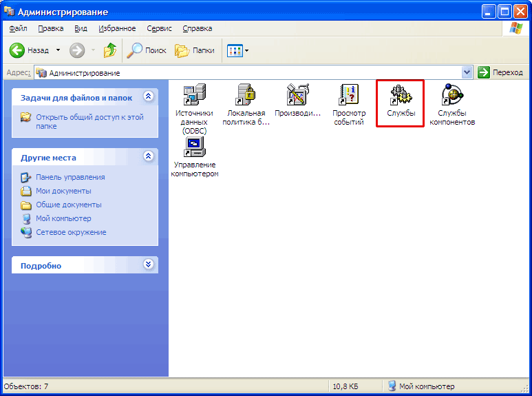Viewport: 532px width, 396px height.
Task: Open Общие документы link
Action: click(x=69, y=205)
